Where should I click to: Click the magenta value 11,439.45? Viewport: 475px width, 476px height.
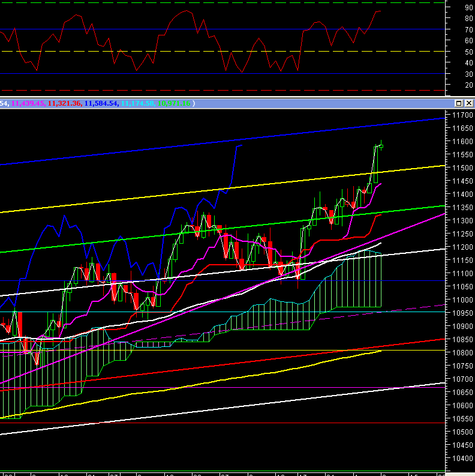(x=28, y=103)
